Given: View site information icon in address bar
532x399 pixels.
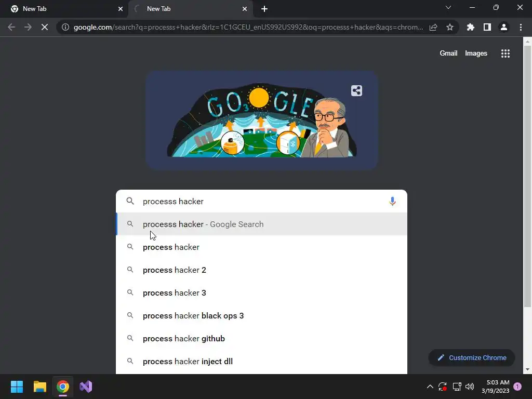Looking at the screenshot, I should coord(65,27).
